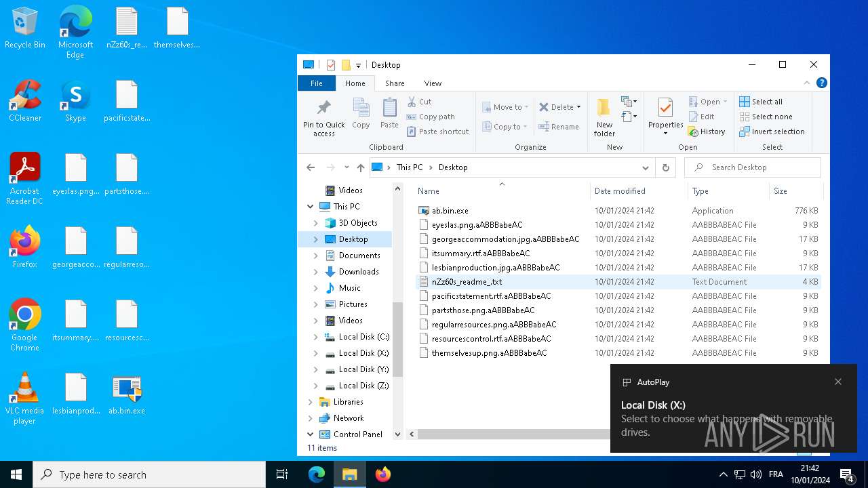Click Rename in Organize group
The image size is (868, 488).
click(x=559, y=127)
